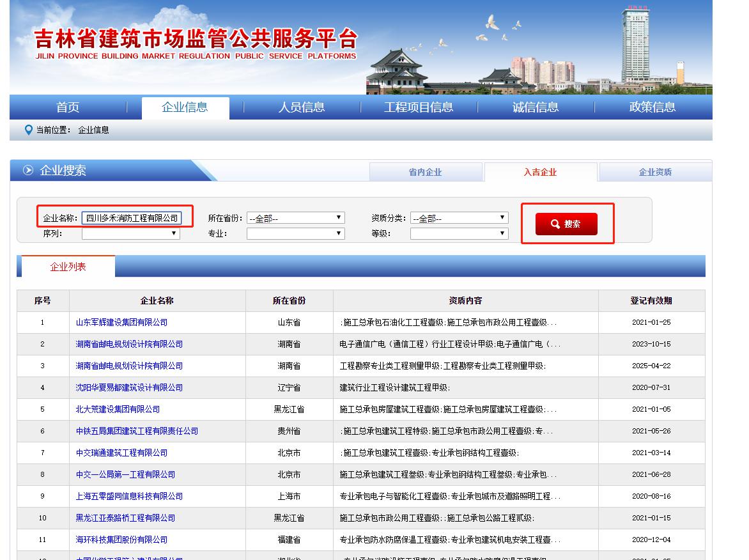Open the 等级 dropdown

pos(459,233)
